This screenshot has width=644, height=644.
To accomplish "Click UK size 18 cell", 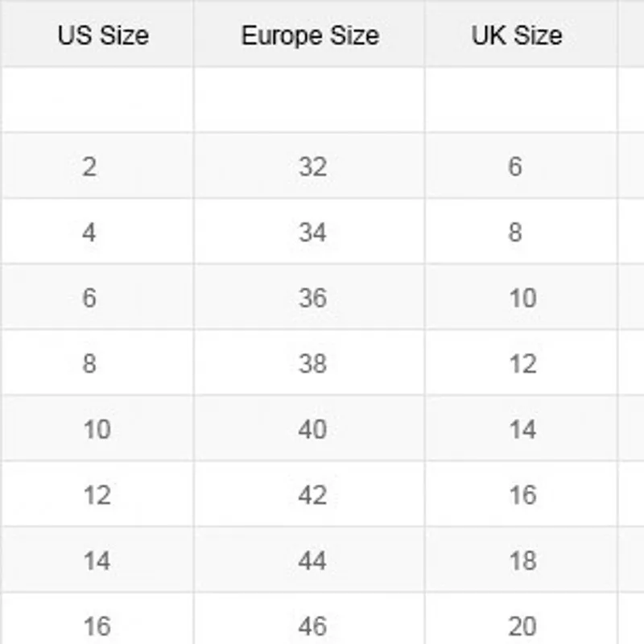I will [x=522, y=560].
